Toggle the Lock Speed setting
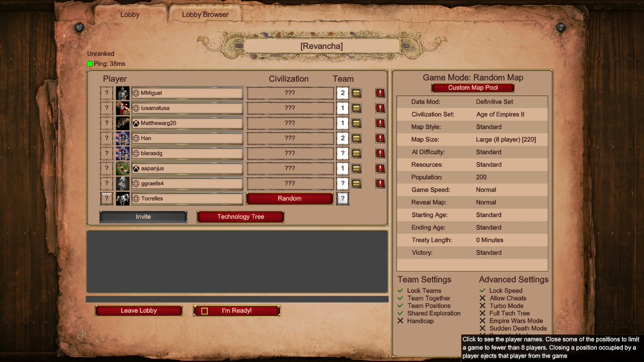 click(x=482, y=291)
